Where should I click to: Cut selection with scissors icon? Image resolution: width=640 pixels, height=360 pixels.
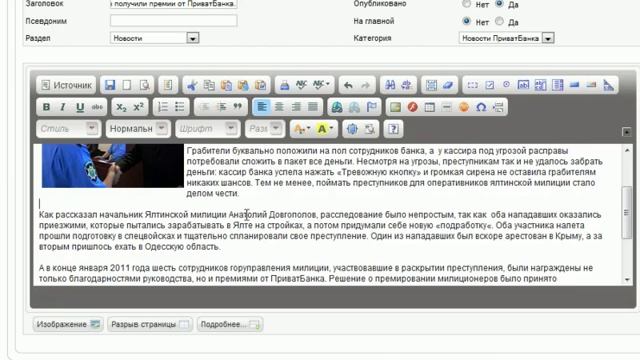coord(192,85)
